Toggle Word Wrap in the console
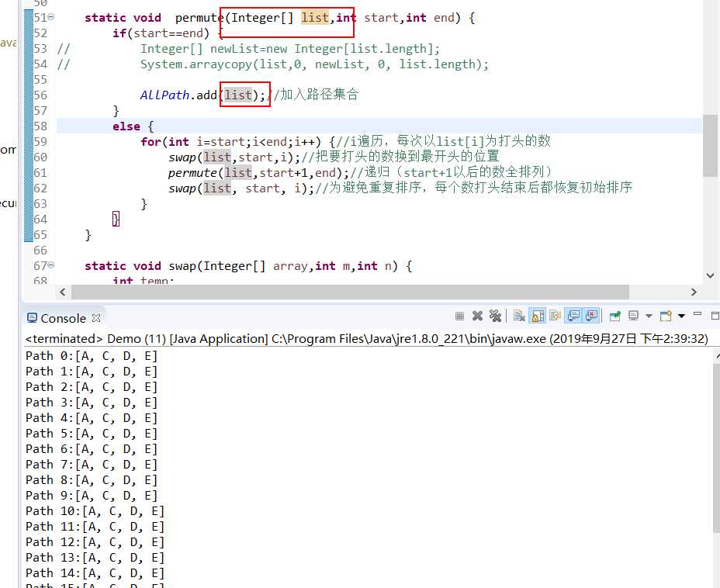 pyautogui.click(x=556, y=316)
